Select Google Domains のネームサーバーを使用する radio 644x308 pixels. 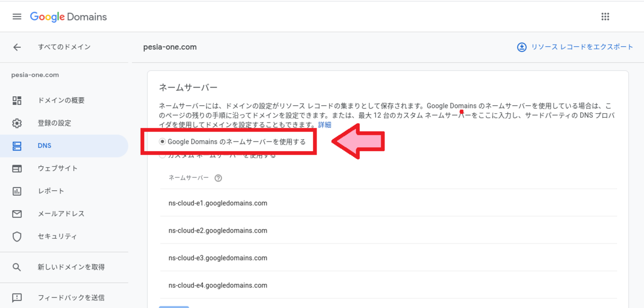[163, 142]
